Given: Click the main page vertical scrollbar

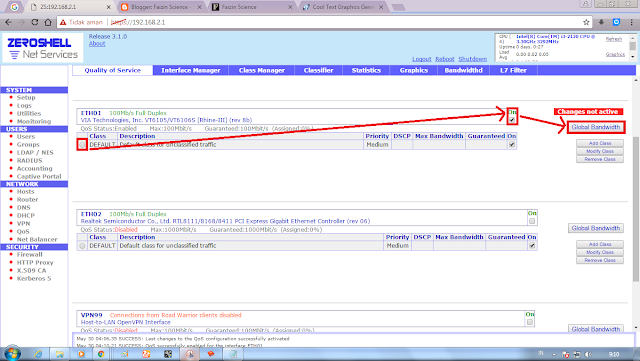Looking at the screenshot, I should click(x=636, y=208).
